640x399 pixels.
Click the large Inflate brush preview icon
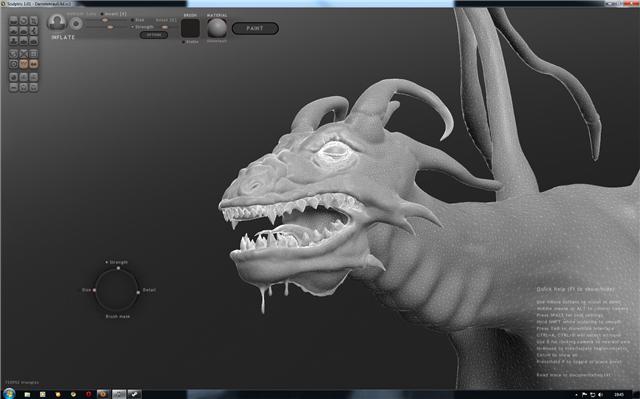[56, 23]
